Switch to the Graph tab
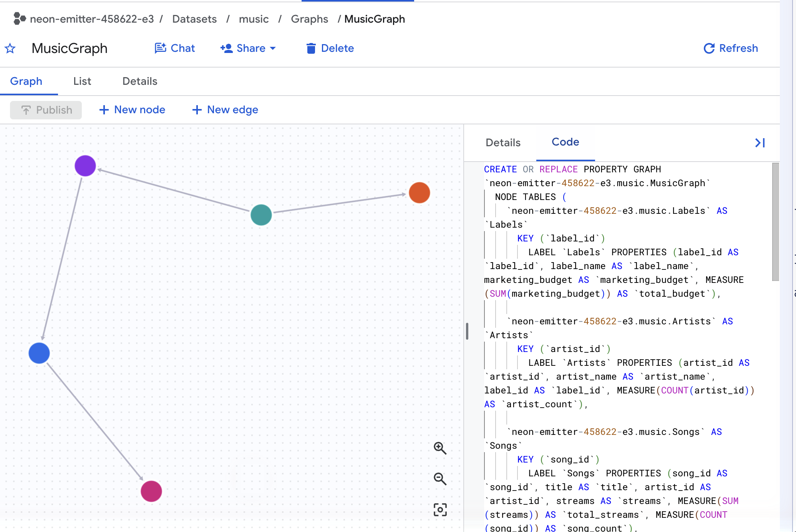This screenshot has height=532, width=796. 26,81
